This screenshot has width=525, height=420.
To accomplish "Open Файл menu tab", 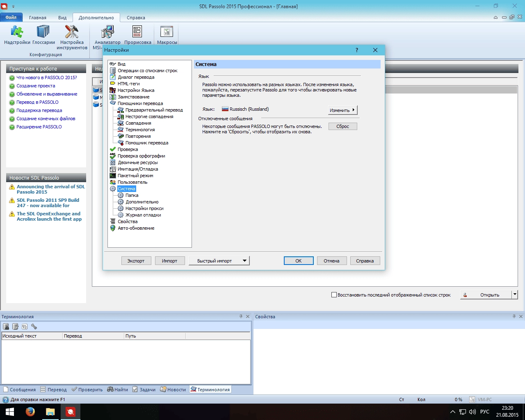I will click(x=11, y=17).
